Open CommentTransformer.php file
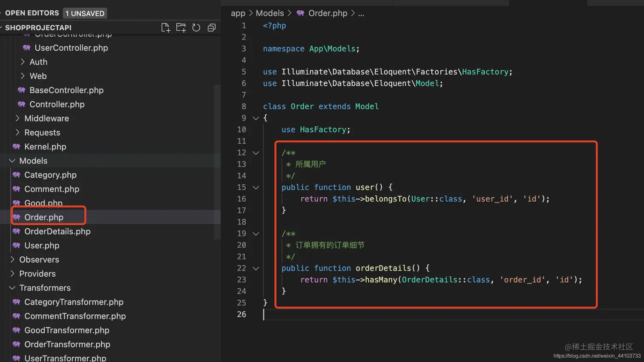The image size is (644, 362). pos(75,316)
